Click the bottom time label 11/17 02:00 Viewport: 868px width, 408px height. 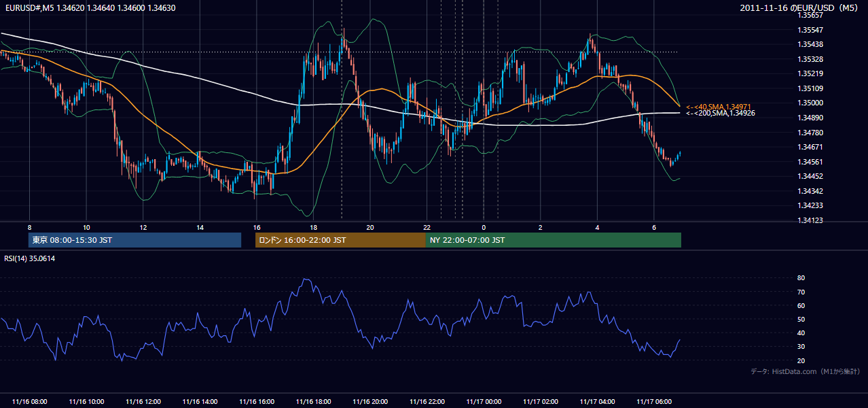tap(541, 402)
